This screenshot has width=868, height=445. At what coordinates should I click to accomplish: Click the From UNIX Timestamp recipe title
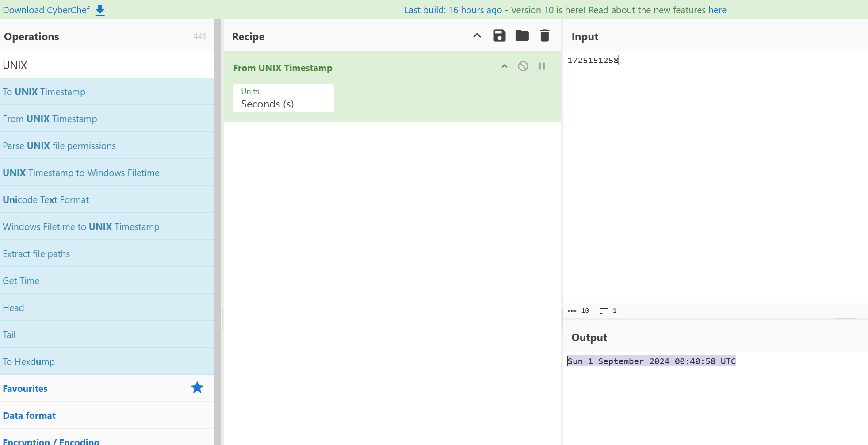[x=283, y=68]
